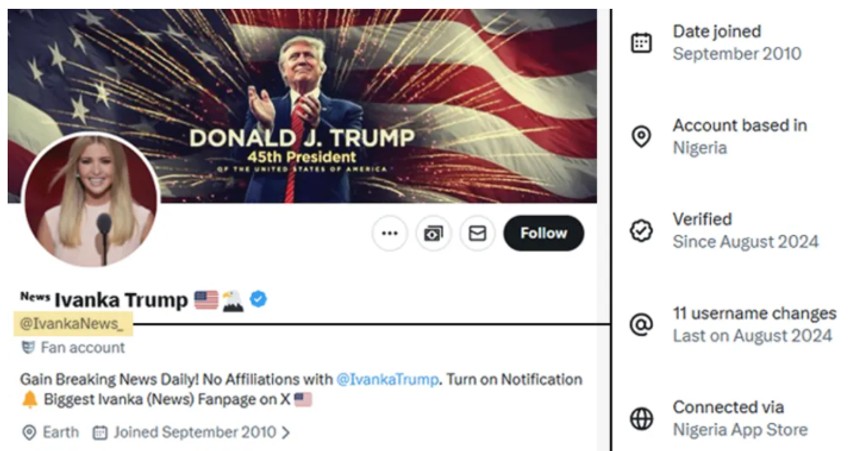Click the camera search icon button
Image resolution: width=850 pixels, height=451 pixels.
point(433,233)
